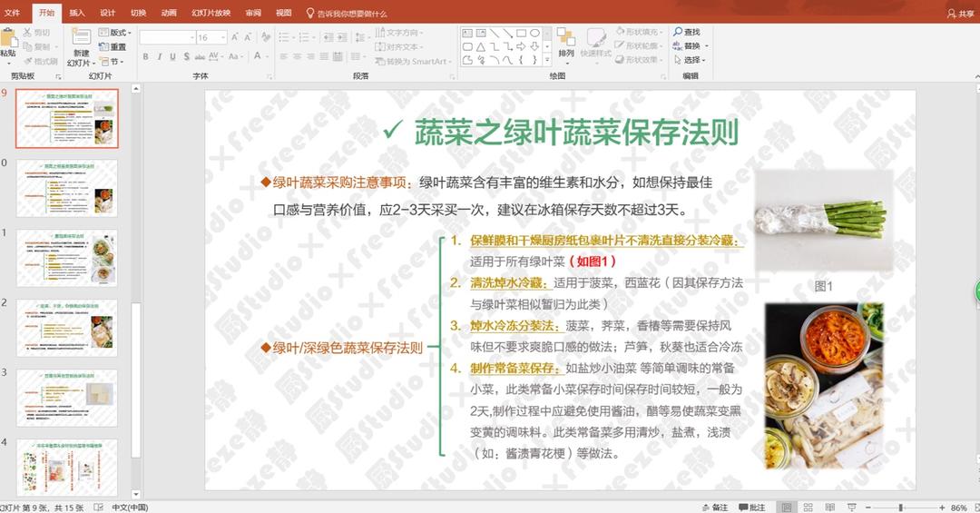
Task: Click the Reset (重置) slide button
Action: [113, 46]
